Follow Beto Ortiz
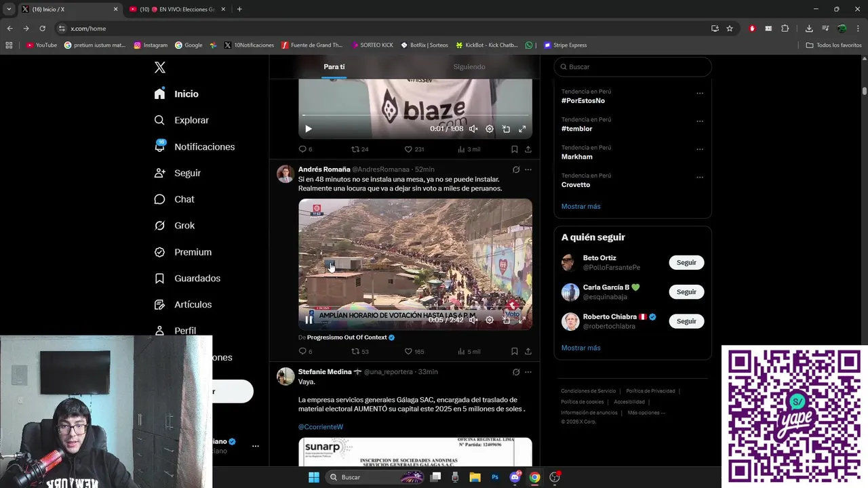The height and width of the screenshot is (488, 868). [686, 262]
